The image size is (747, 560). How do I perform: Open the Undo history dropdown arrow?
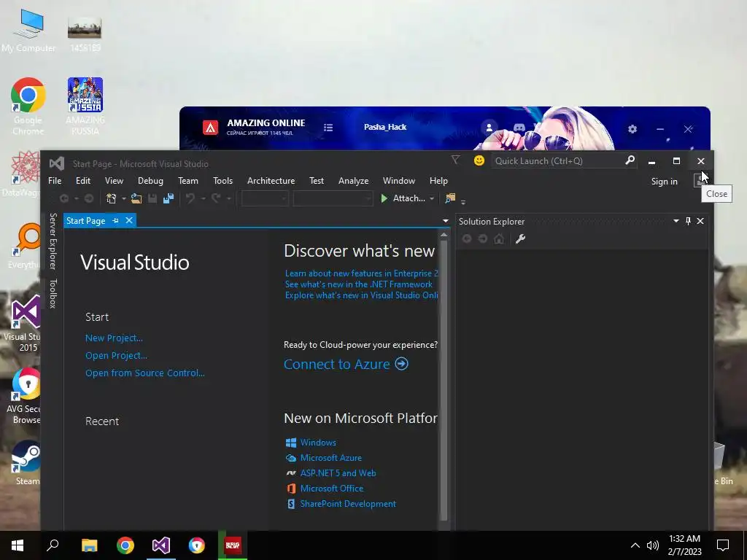pos(203,198)
